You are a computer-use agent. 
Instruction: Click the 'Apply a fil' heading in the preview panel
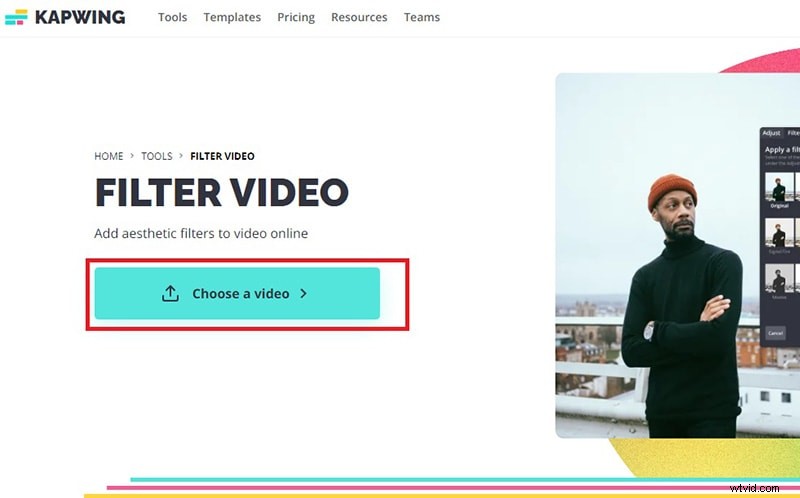tap(782, 150)
